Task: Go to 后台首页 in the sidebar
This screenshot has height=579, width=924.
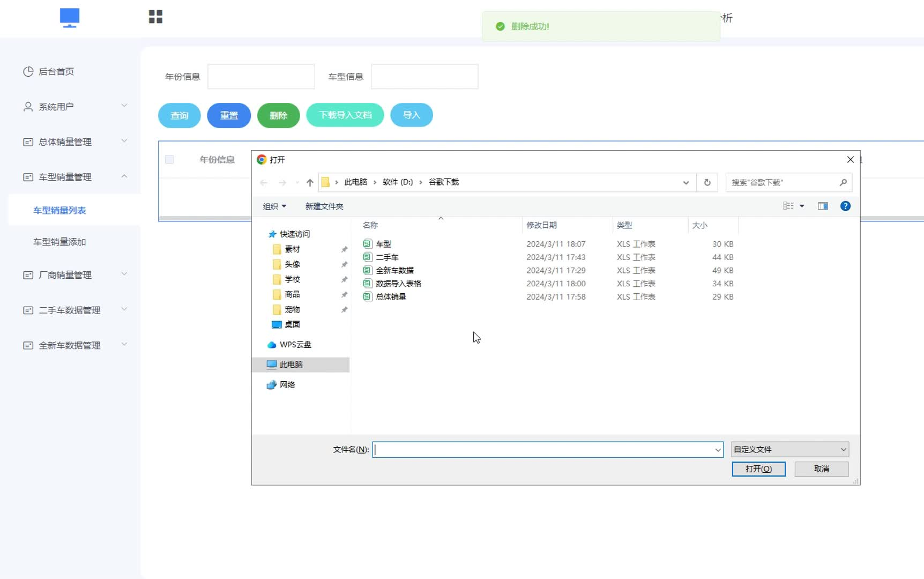Action: click(56, 71)
